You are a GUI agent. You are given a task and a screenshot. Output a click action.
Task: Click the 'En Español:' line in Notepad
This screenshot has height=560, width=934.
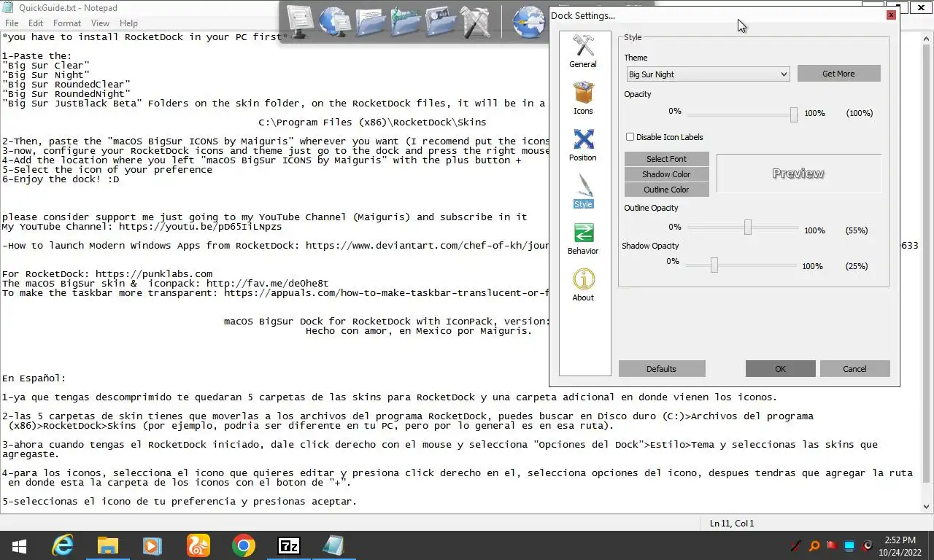tap(34, 378)
